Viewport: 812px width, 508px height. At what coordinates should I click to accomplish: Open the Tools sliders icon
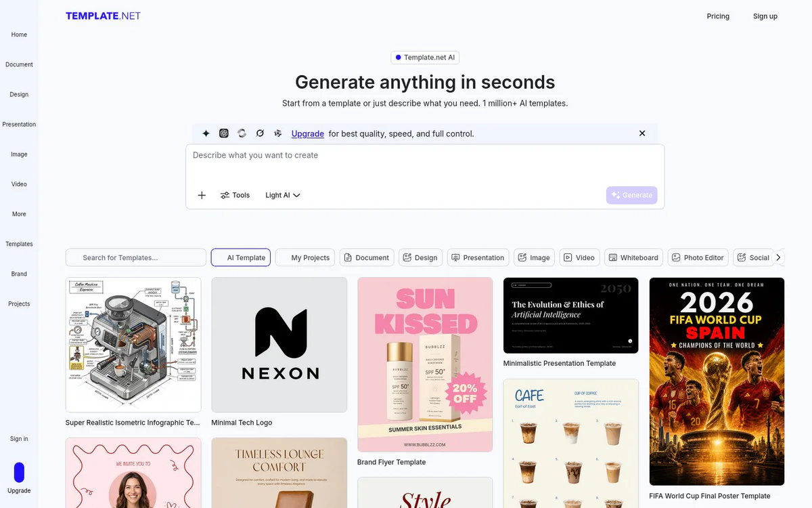click(225, 195)
